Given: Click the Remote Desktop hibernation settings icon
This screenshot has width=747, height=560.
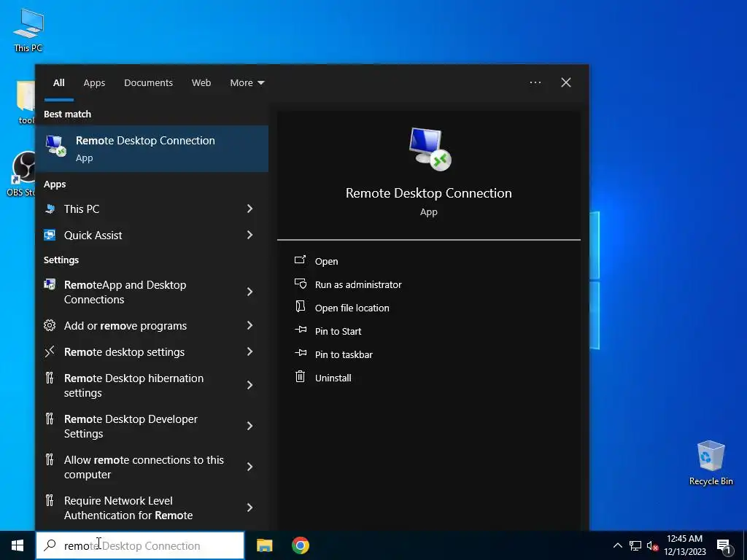Looking at the screenshot, I should coord(50,378).
